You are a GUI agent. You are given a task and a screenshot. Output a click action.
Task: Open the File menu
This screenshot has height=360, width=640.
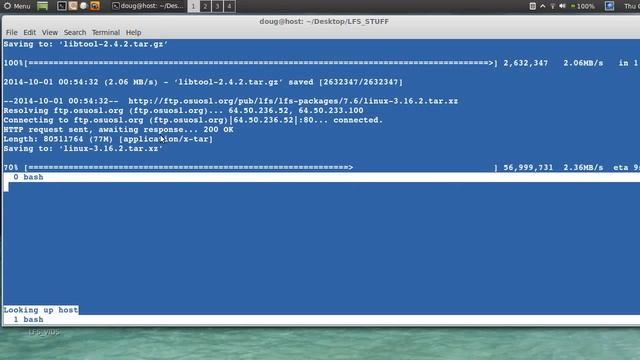coord(11,32)
